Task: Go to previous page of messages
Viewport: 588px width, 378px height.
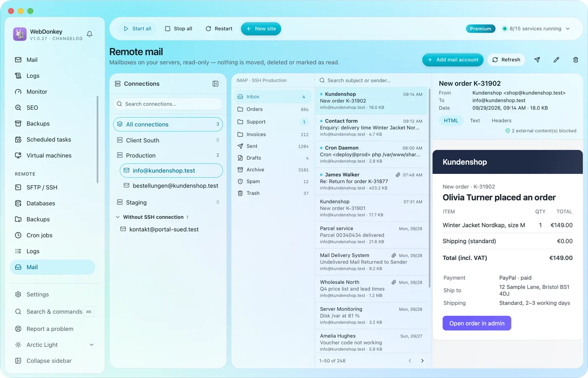Action: click(x=410, y=361)
